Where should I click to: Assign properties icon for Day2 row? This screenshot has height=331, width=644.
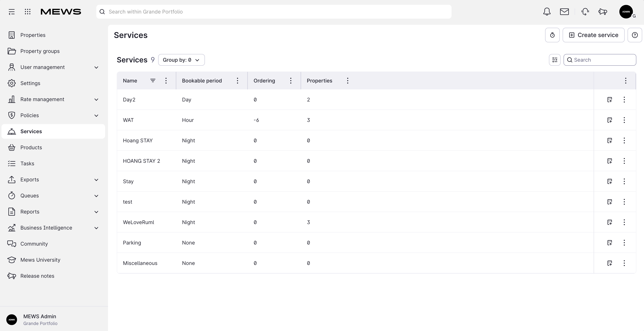tap(610, 99)
